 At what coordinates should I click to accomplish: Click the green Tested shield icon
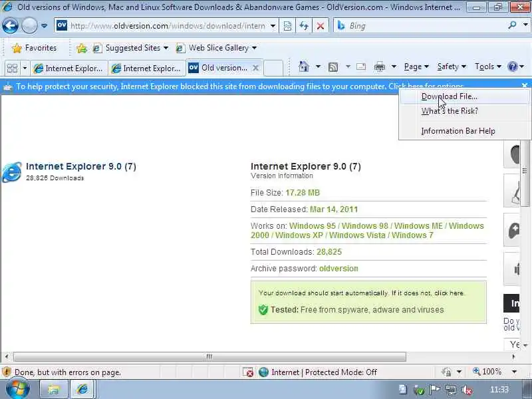pos(263,310)
